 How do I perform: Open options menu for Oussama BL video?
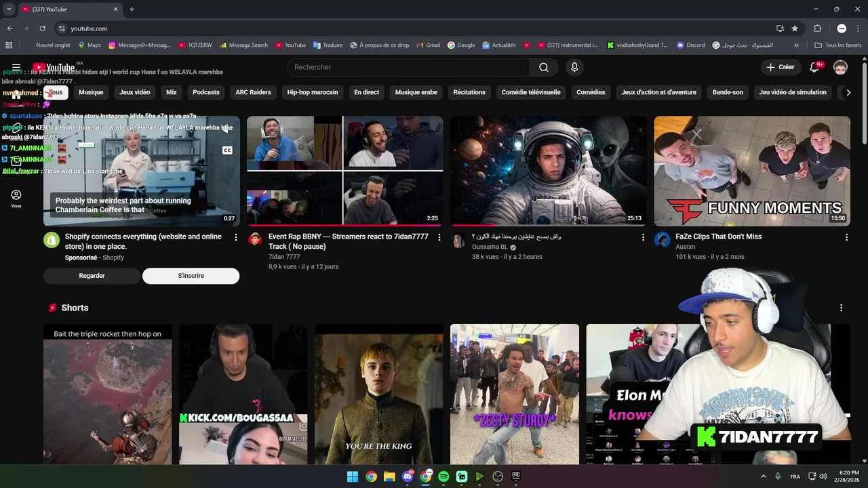(x=643, y=237)
